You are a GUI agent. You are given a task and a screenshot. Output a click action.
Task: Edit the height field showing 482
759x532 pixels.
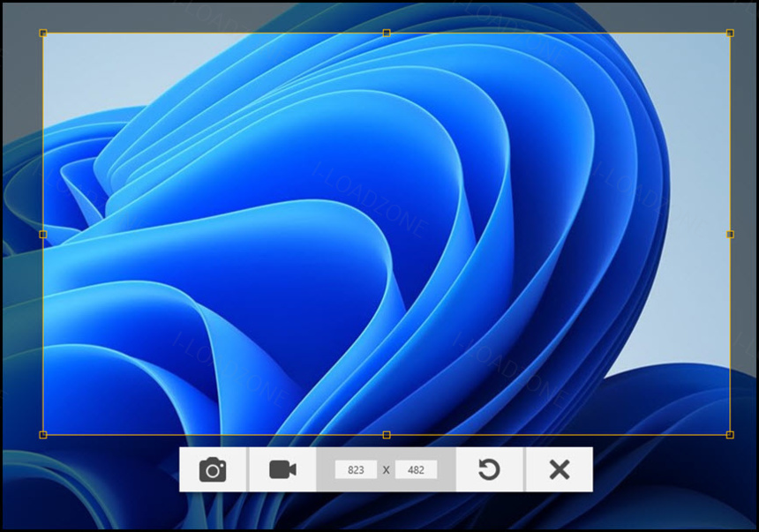tap(416, 470)
